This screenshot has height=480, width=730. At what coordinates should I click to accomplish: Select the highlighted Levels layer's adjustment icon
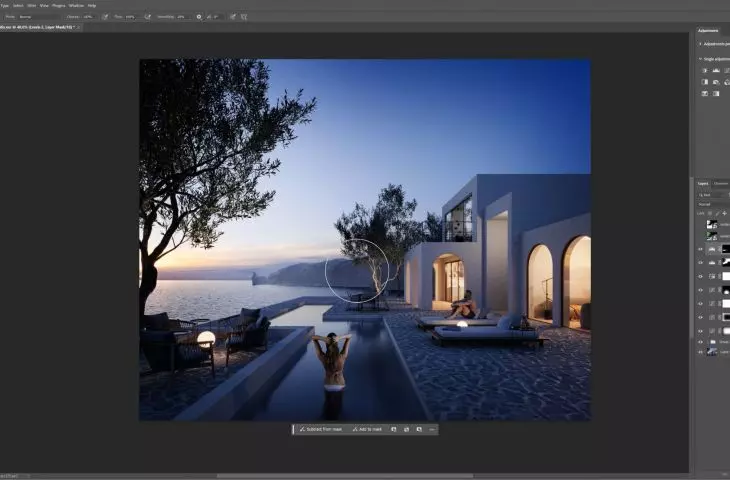click(x=712, y=250)
